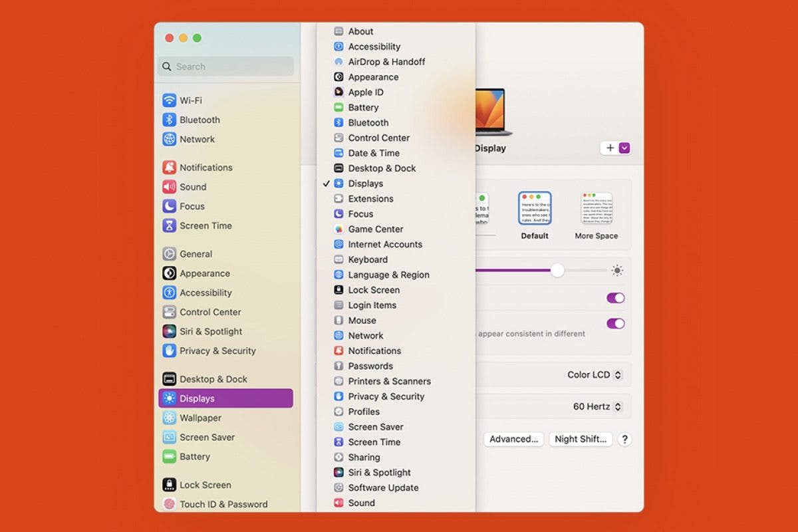Screen dimensions: 798x532
Task: Click the Search field in the sidebar
Action: coord(225,66)
